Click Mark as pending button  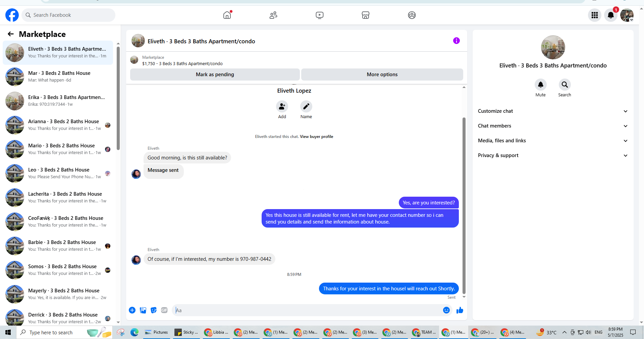tap(215, 75)
